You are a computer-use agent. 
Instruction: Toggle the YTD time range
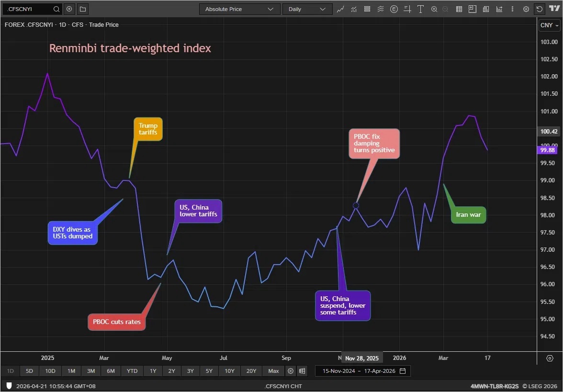pyautogui.click(x=132, y=371)
